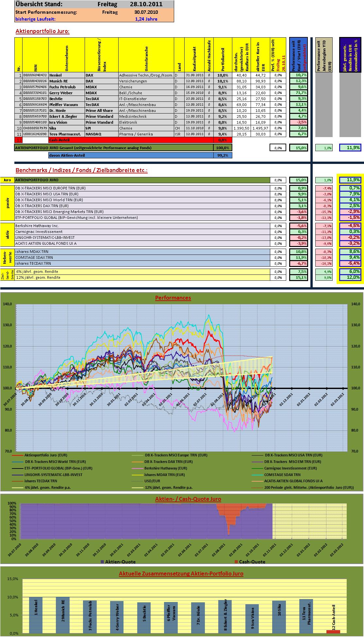Select the '99,2%' stock share cell
This screenshot has height=637, width=364.
(x=223, y=155)
